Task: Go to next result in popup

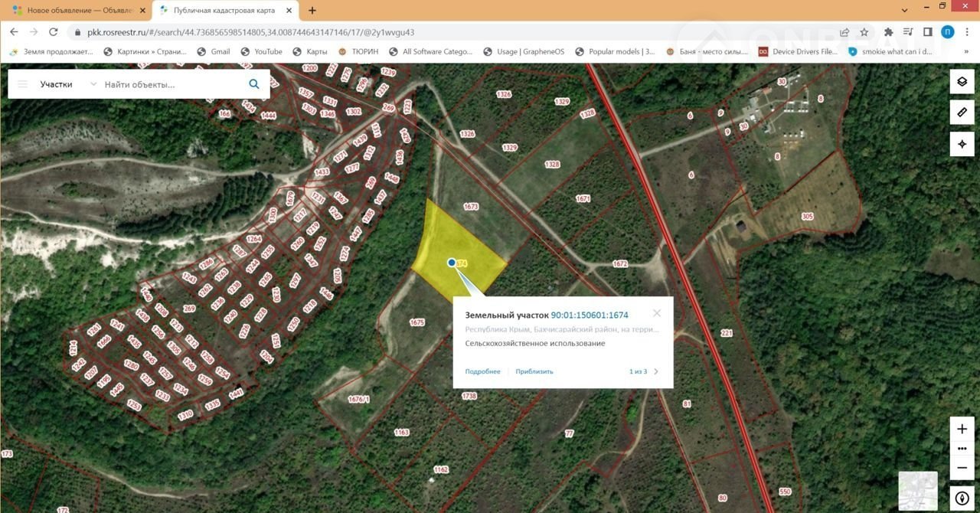Action: tap(656, 371)
